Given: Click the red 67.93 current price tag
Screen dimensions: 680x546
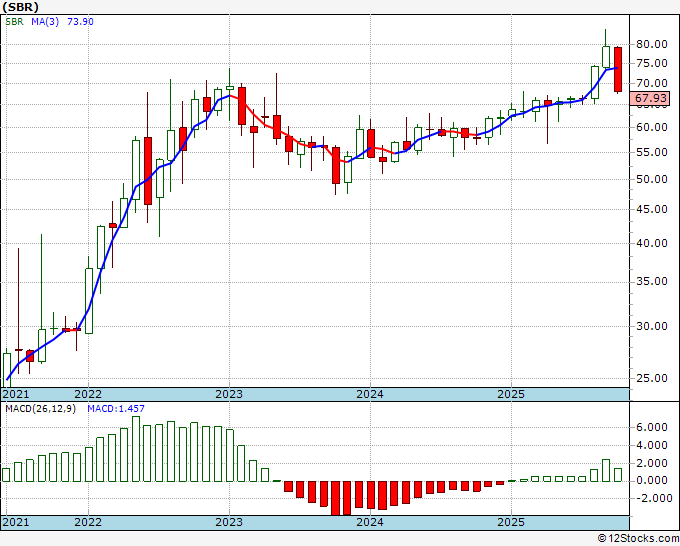Looking at the screenshot, I should (651, 98).
